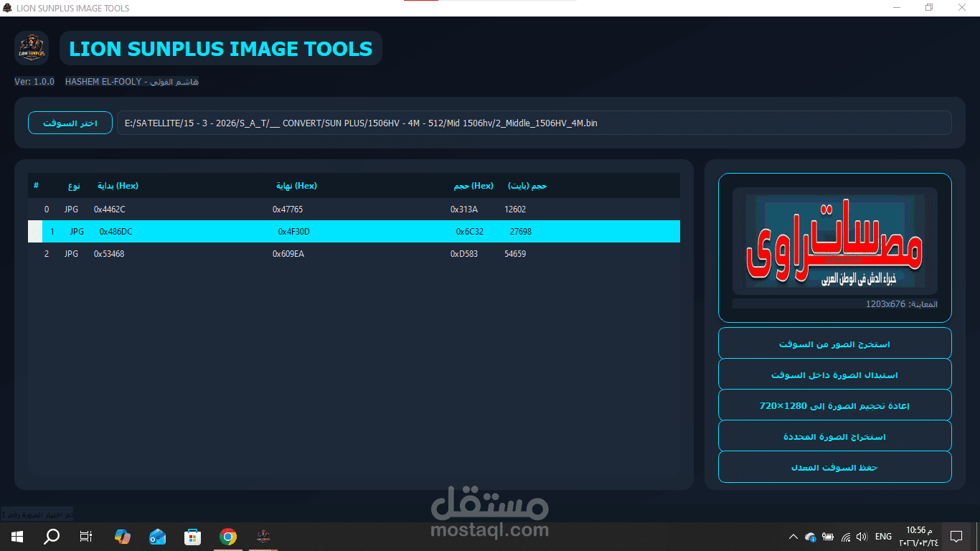
Task: Restore down the Lion Sunplus window
Action: click(930, 8)
